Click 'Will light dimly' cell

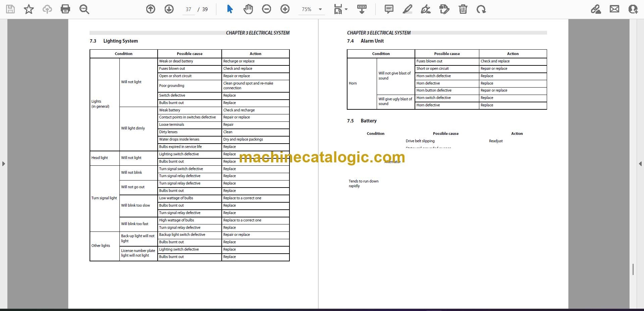[139, 128]
